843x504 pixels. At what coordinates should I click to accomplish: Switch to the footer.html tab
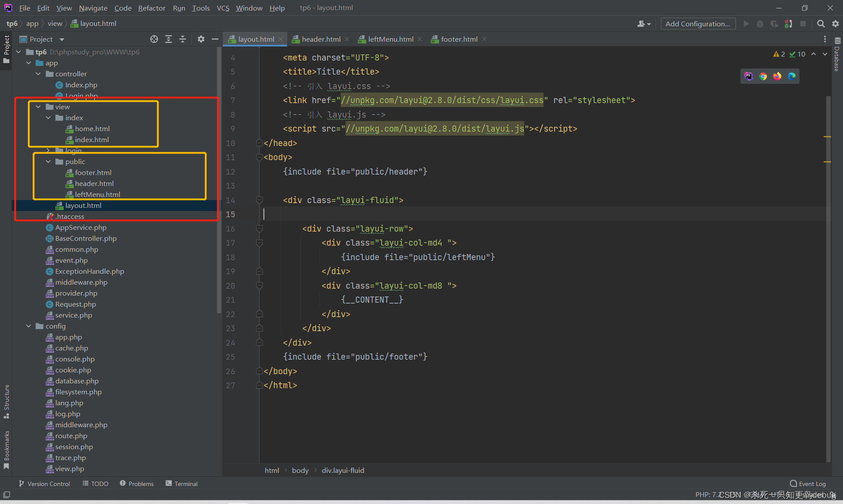(x=459, y=39)
